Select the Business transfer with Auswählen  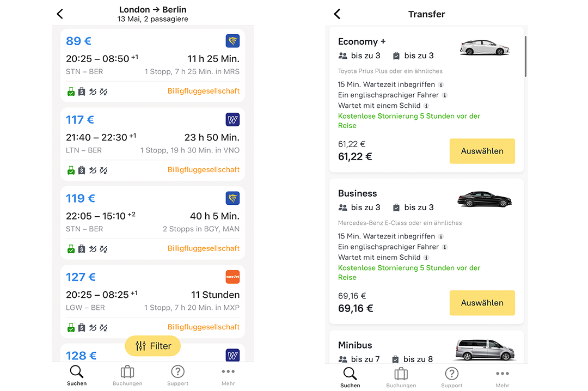click(x=482, y=303)
